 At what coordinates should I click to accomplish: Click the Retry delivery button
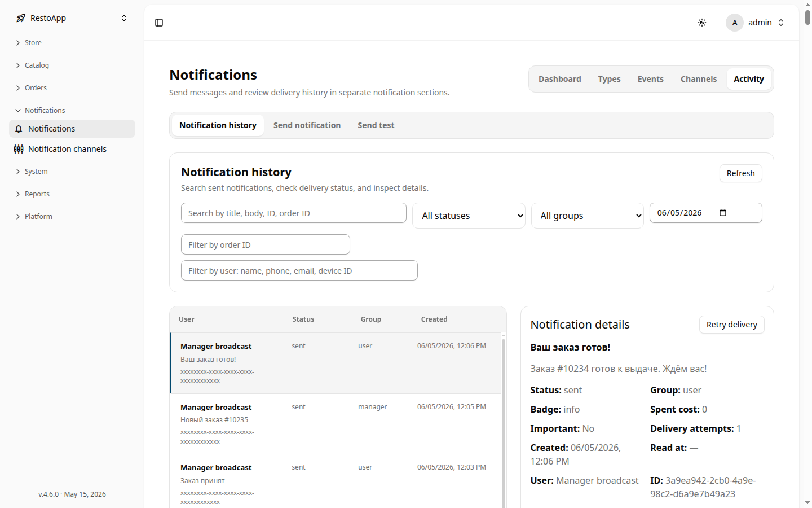coord(731,325)
